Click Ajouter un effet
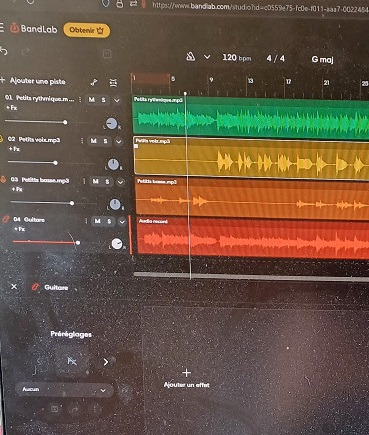 187,378
